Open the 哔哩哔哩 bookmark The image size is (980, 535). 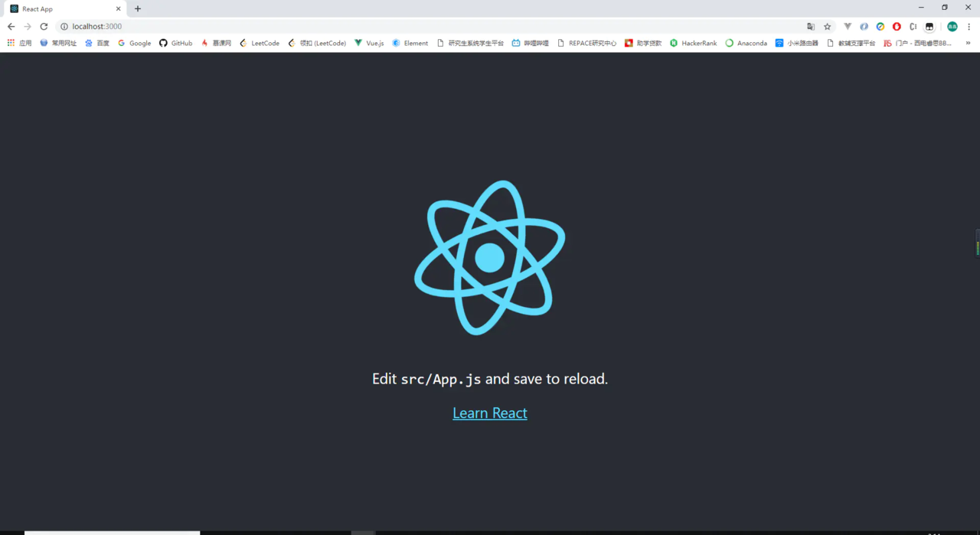coord(531,43)
